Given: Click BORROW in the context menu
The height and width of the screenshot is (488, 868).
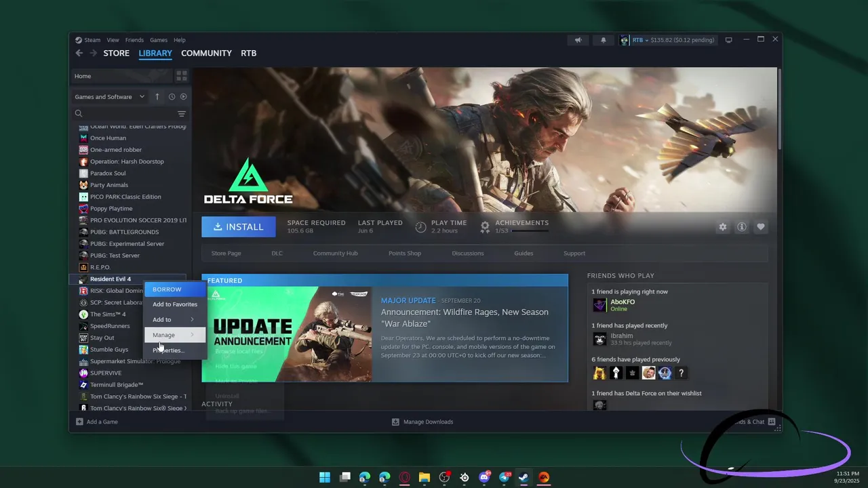Looking at the screenshot, I should [175, 289].
